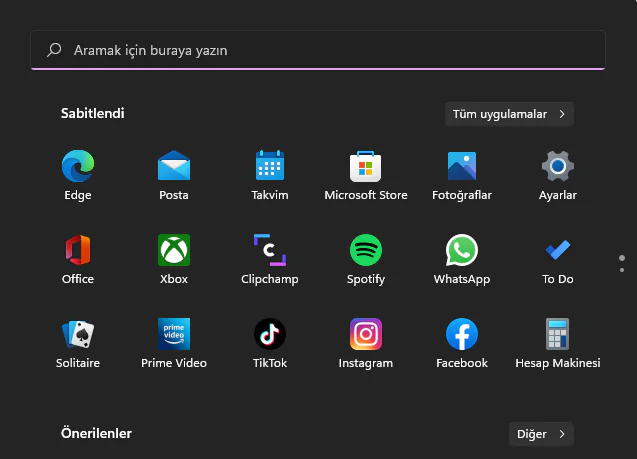Image resolution: width=637 pixels, height=459 pixels.
Task: Open 'Tüm uygulamalar' all apps list
Action: (509, 114)
